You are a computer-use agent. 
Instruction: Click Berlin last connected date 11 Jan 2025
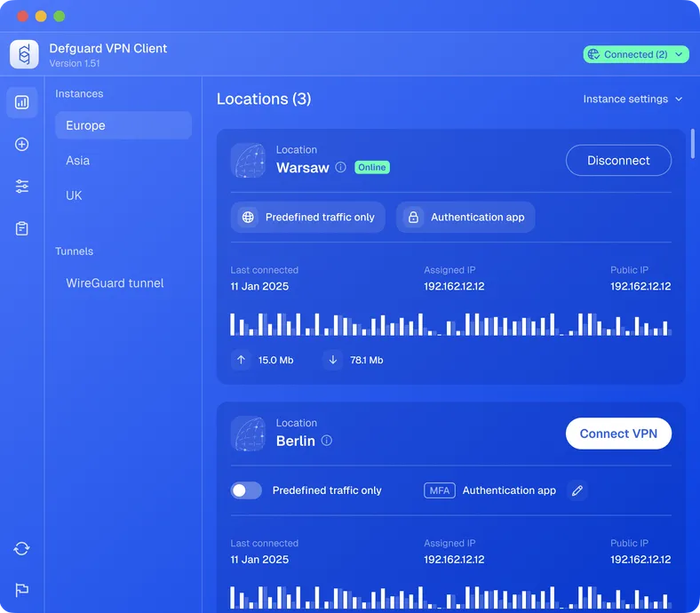[259, 560]
